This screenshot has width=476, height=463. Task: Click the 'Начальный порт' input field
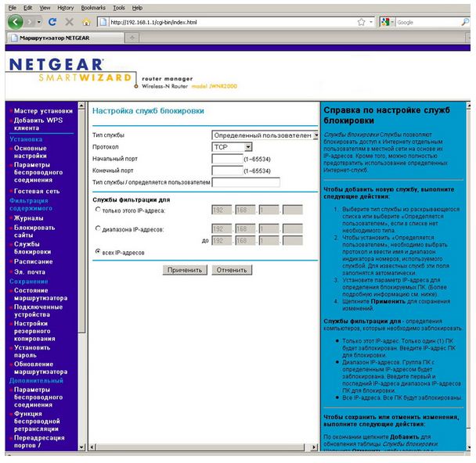(226, 158)
